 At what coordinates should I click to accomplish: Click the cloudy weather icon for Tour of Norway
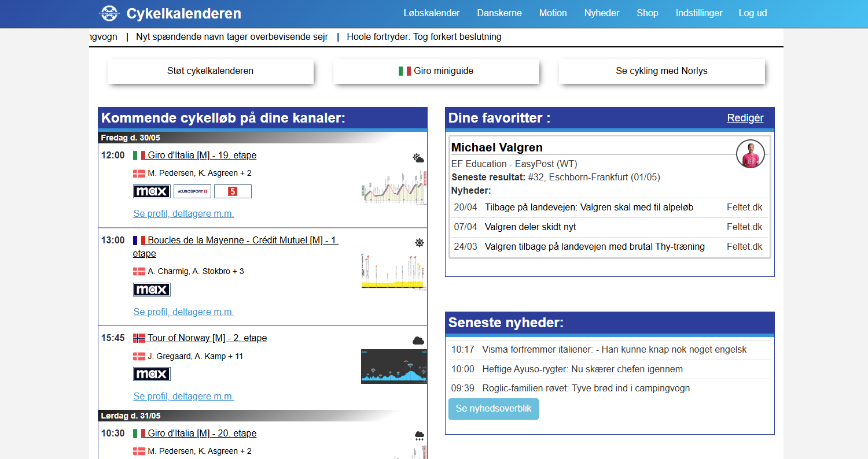coord(418,340)
